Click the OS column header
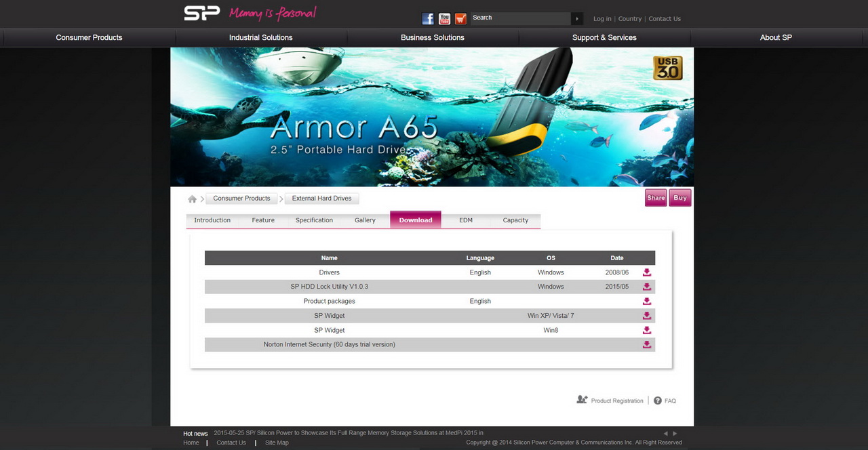This screenshot has width=868, height=450. pyautogui.click(x=551, y=258)
